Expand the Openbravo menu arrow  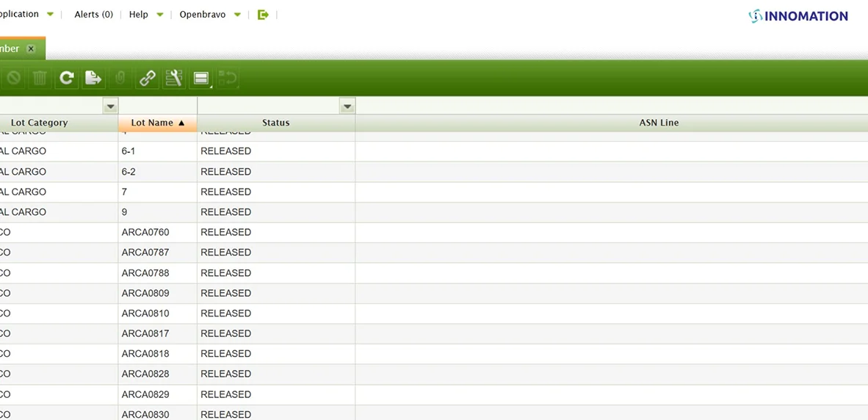[x=237, y=15]
